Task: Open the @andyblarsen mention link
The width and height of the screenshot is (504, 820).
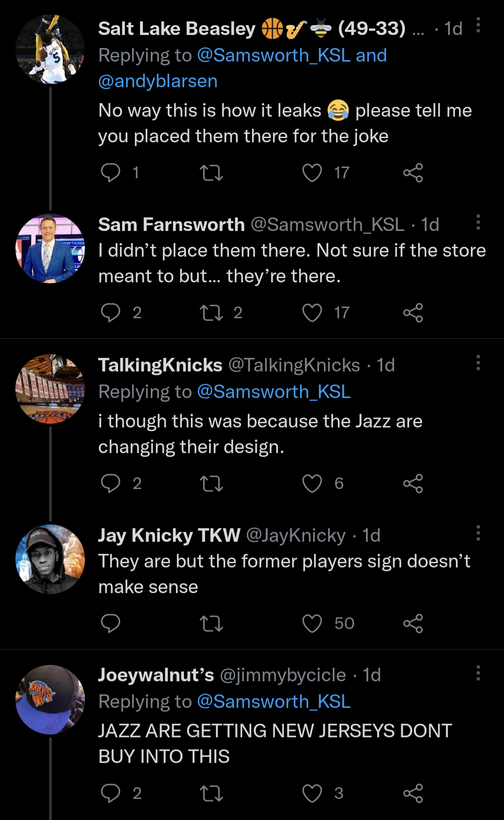Action: tap(158, 81)
